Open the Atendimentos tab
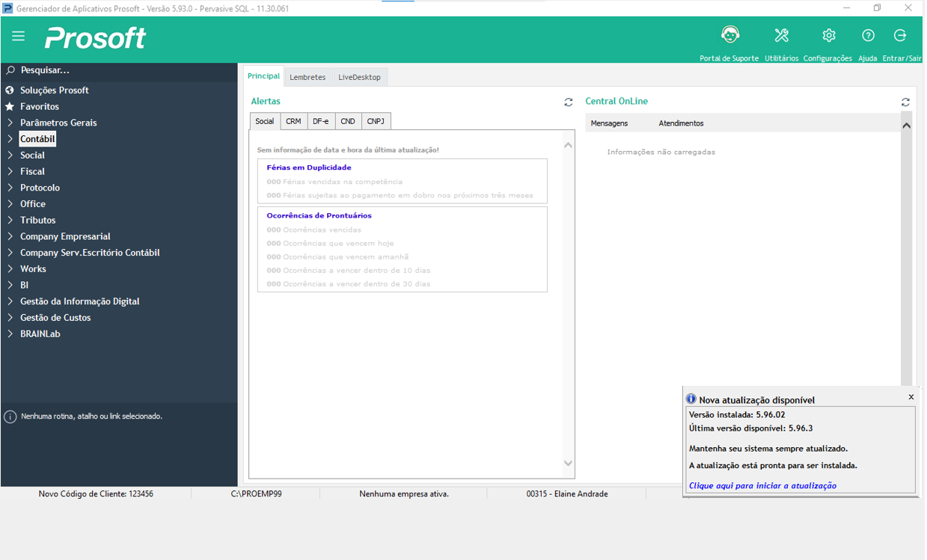 681,123
